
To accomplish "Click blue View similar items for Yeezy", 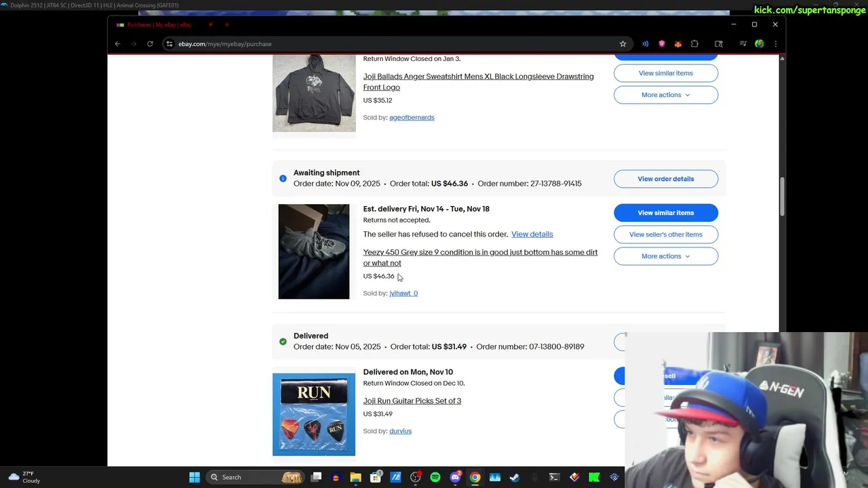I will 666,213.
